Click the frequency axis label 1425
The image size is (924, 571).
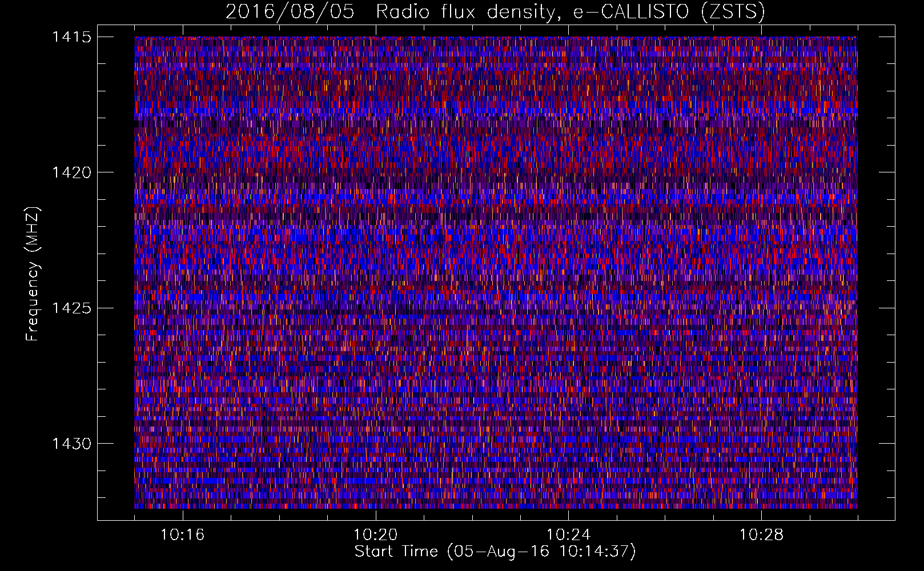tap(71, 308)
